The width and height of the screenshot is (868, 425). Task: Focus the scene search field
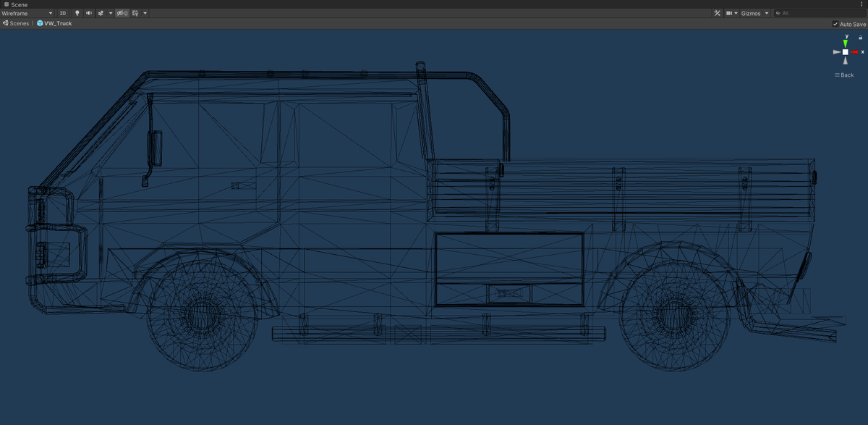coord(819,13)
